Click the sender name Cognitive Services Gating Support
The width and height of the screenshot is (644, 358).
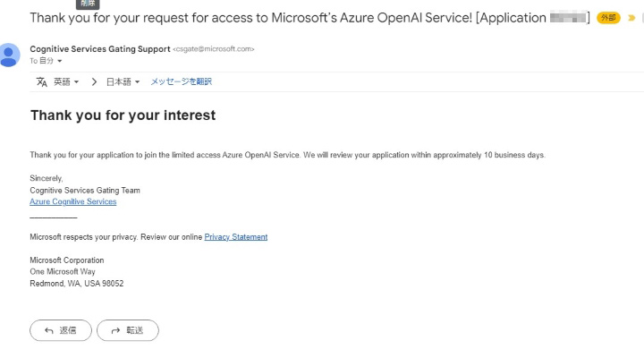(x=99, y=49)
